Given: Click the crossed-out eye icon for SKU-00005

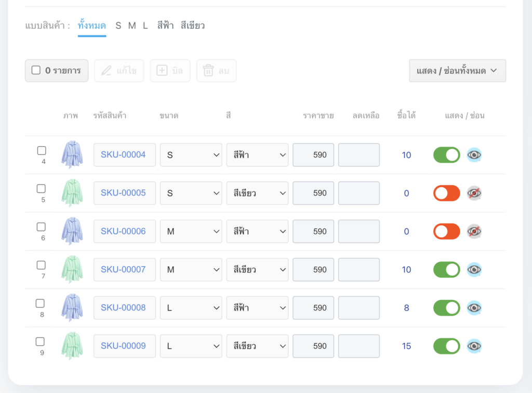Looking at the screenshot, I should click(x=474, y=193).
